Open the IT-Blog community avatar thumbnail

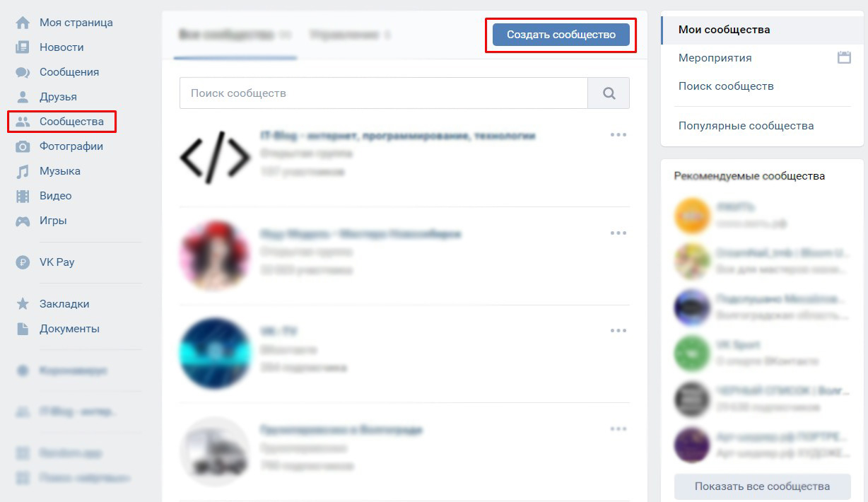pos(215,157)
